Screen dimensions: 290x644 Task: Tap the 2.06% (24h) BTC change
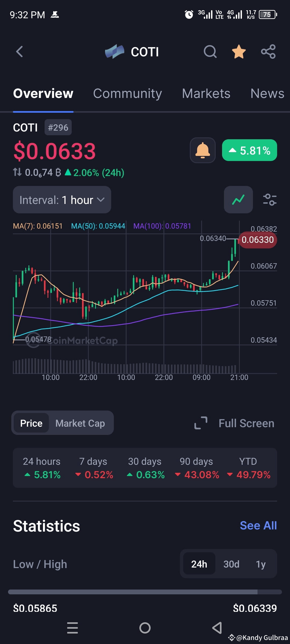click(95, 173)
